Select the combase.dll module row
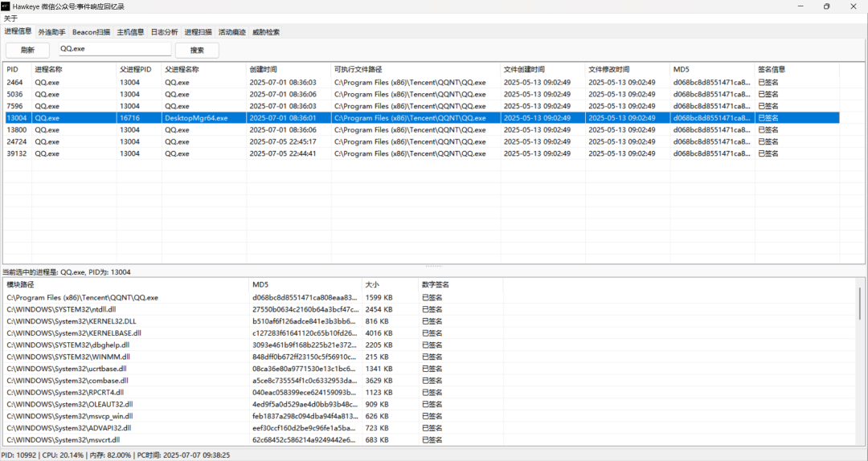The width and height of the screenshot is (868, 461). point(253,381)
